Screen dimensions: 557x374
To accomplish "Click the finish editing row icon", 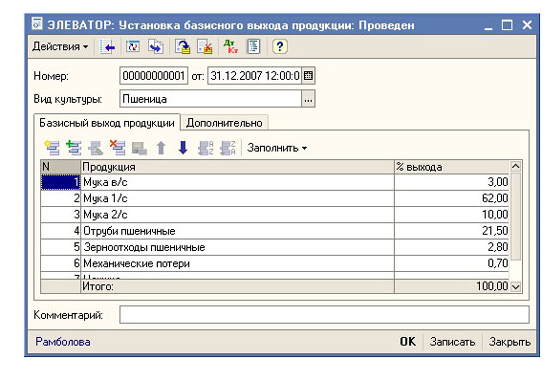I will [139, 148].
